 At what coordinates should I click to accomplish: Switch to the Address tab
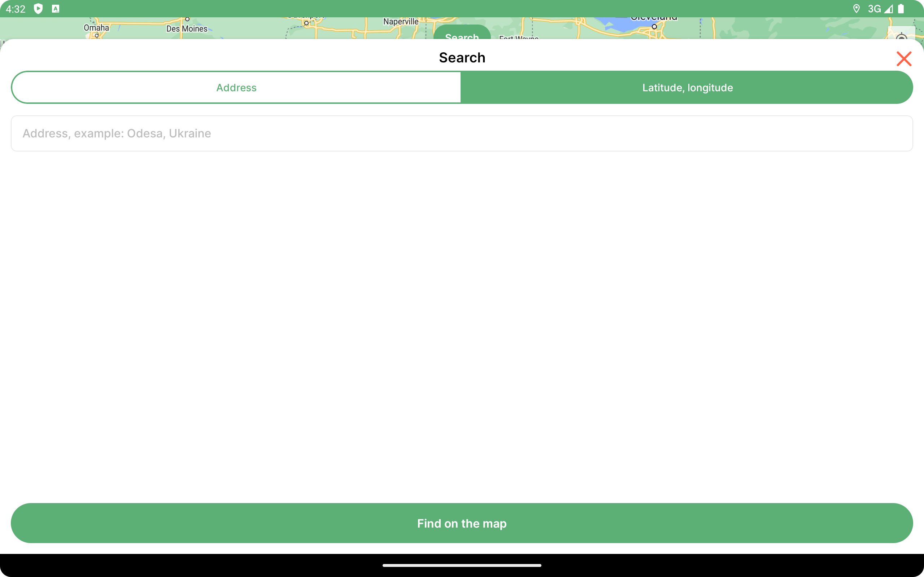236,87
